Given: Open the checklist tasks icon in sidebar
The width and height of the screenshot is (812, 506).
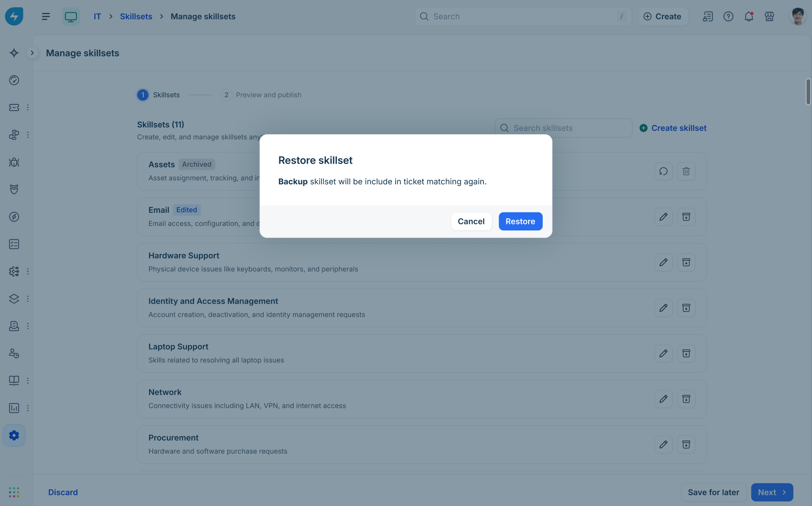Looking at the screenshot, I should point(14,244).
